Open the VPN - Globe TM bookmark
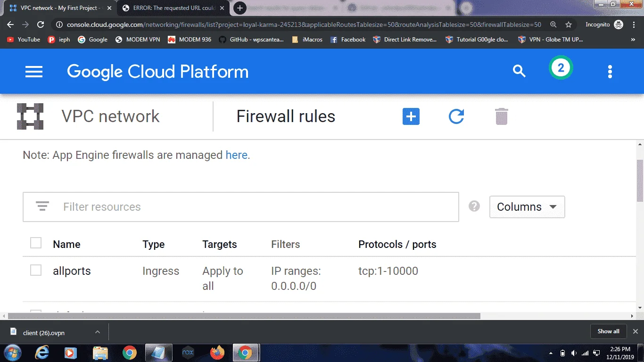Screen dimensions: 644x362 [x=551, y=40]
